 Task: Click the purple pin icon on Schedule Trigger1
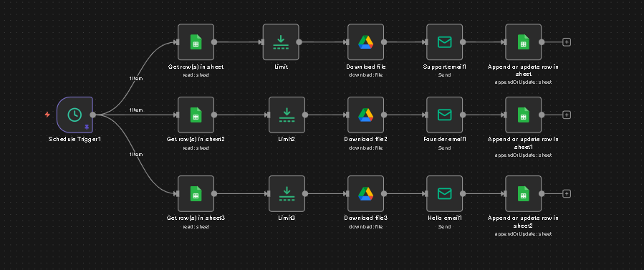click(87, 127)
